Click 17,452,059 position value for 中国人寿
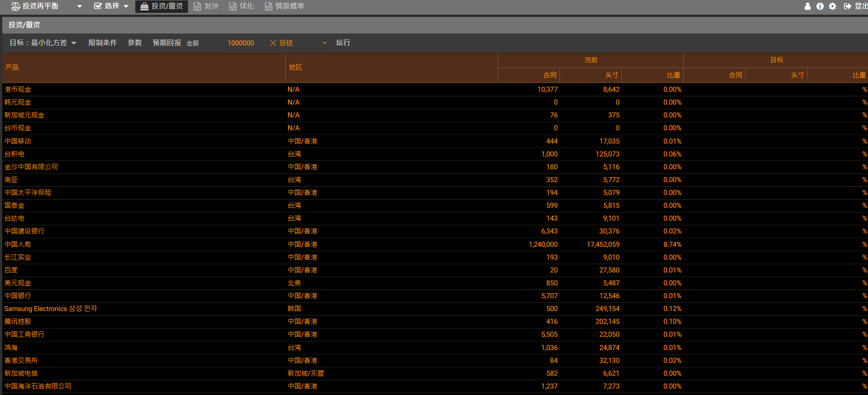 click(603, 245)
